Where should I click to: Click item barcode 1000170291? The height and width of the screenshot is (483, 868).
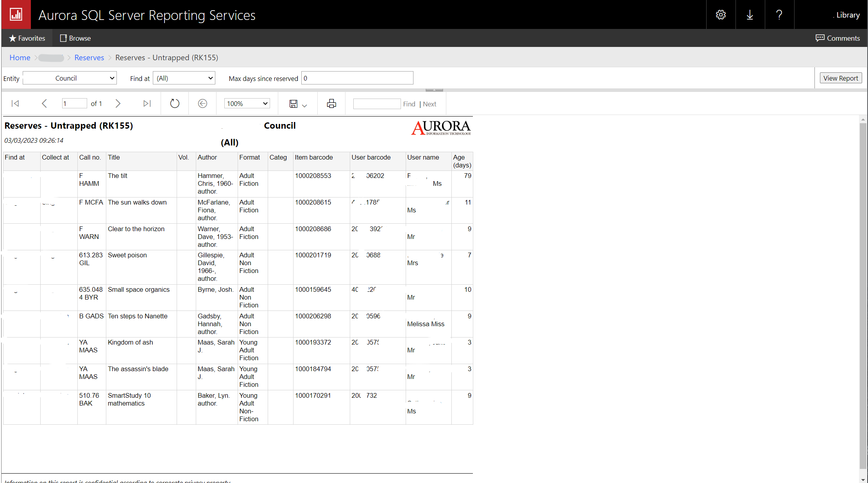point(313,395)
